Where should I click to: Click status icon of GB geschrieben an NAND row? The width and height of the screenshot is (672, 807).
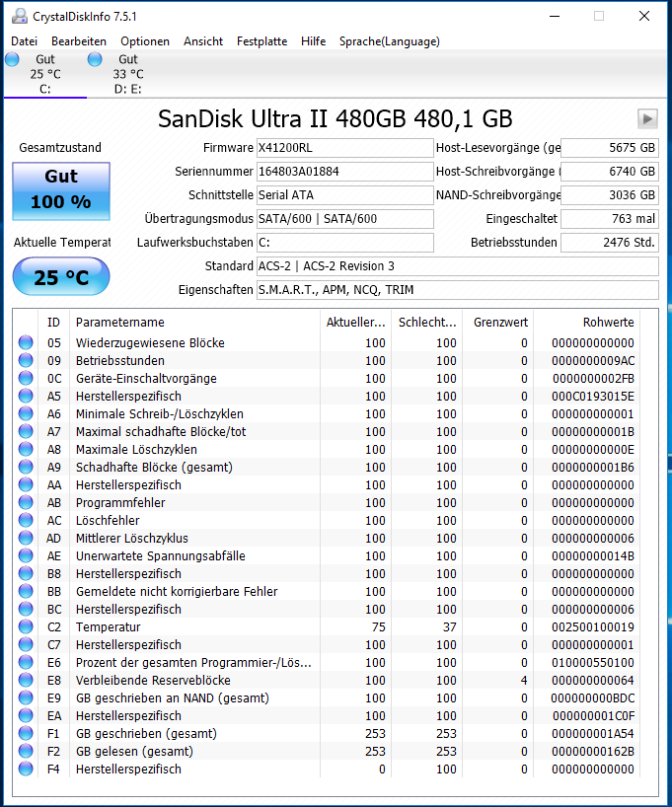(26, 697)
